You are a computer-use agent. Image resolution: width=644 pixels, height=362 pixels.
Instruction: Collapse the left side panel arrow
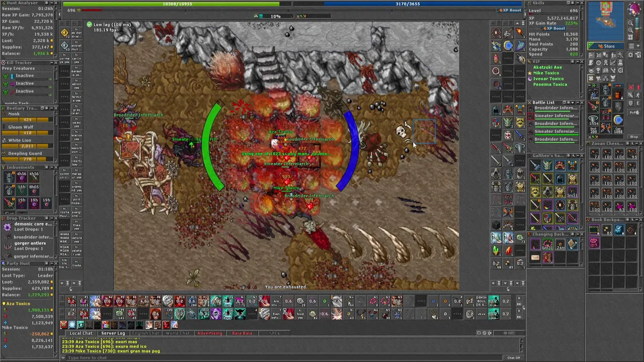coord(60,14)
